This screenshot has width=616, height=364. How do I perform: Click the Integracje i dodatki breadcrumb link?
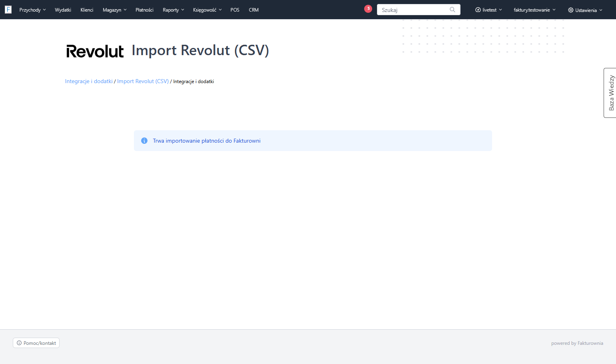click(x=89, y=81)
